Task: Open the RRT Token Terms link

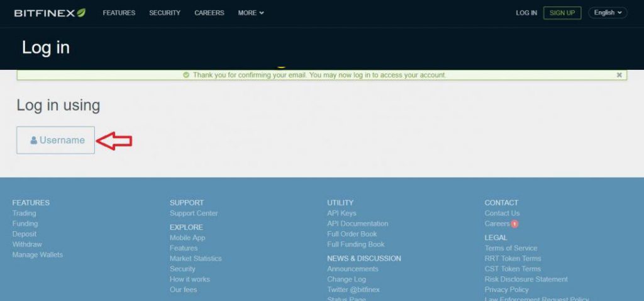Action: [x=513, y=258]
